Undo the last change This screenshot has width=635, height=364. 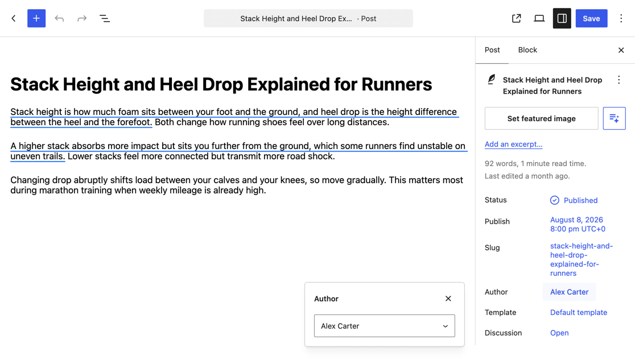coord(59,18)
